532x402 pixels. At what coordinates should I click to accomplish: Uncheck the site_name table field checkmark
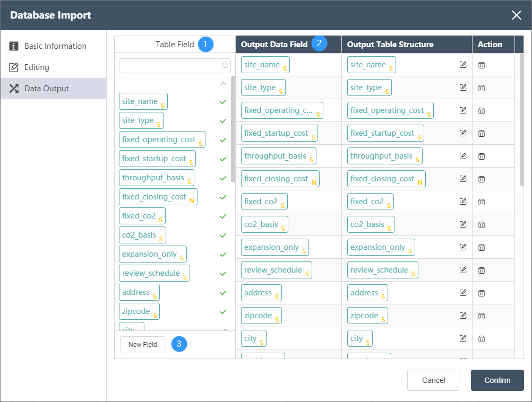pyautogui.click(x=223, y=102)
